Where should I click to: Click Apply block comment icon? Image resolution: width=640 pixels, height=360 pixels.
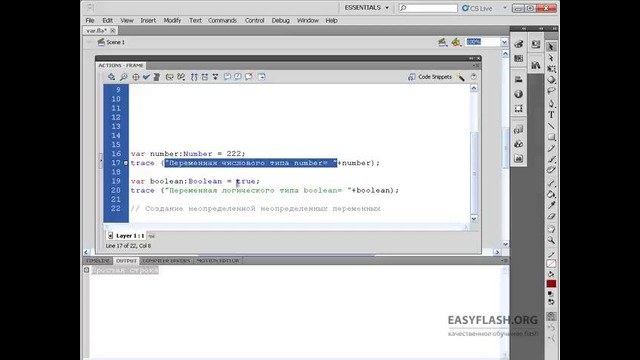tap(227, 77)
